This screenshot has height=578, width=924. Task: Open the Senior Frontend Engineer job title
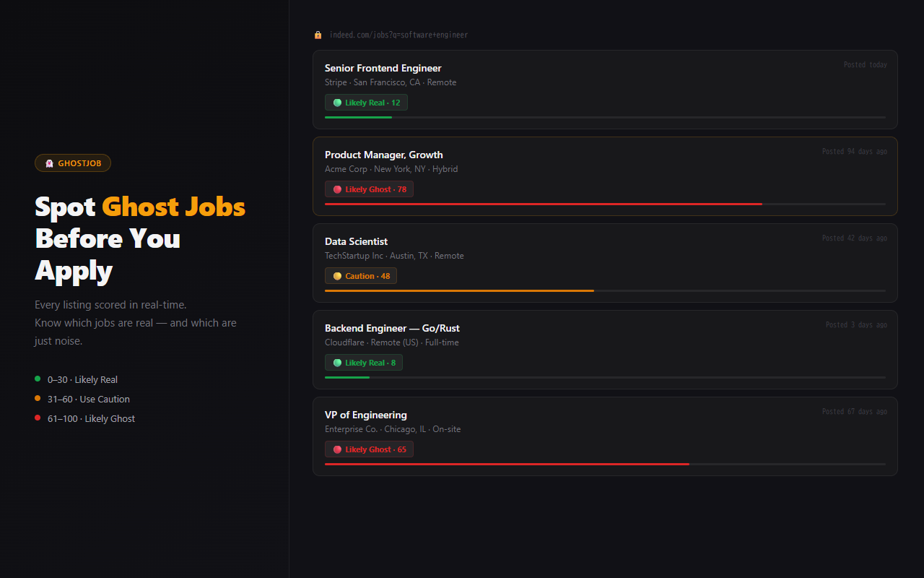click(x=383, y=68)
